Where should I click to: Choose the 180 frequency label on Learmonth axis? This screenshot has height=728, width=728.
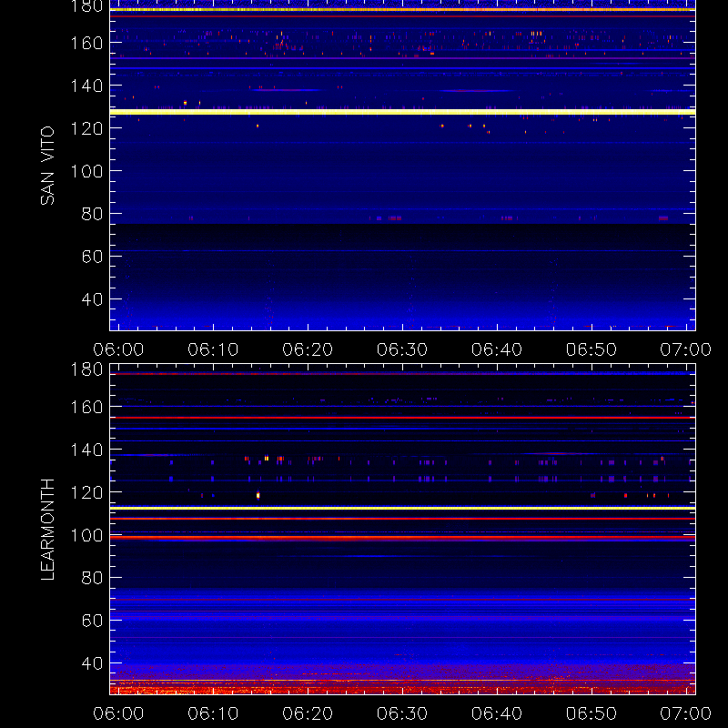(x=86, y=369)
